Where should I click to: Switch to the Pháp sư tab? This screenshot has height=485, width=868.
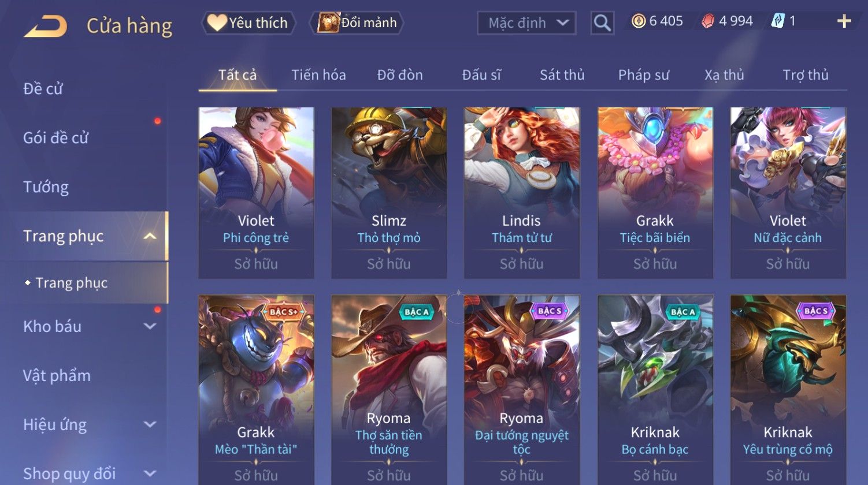click(644, 75)
